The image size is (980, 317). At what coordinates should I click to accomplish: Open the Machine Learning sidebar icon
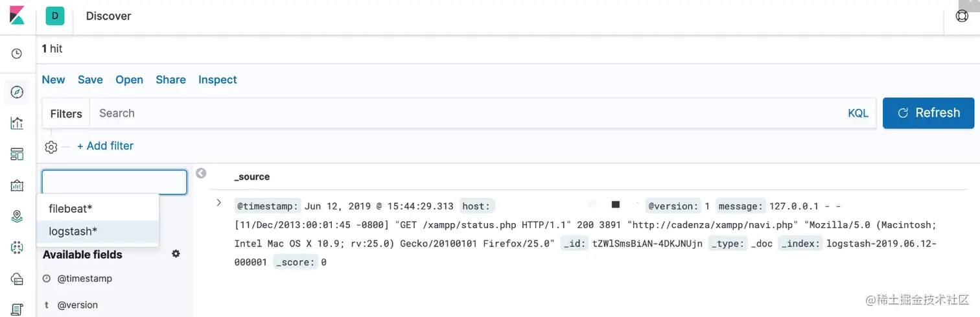(17, 248)
